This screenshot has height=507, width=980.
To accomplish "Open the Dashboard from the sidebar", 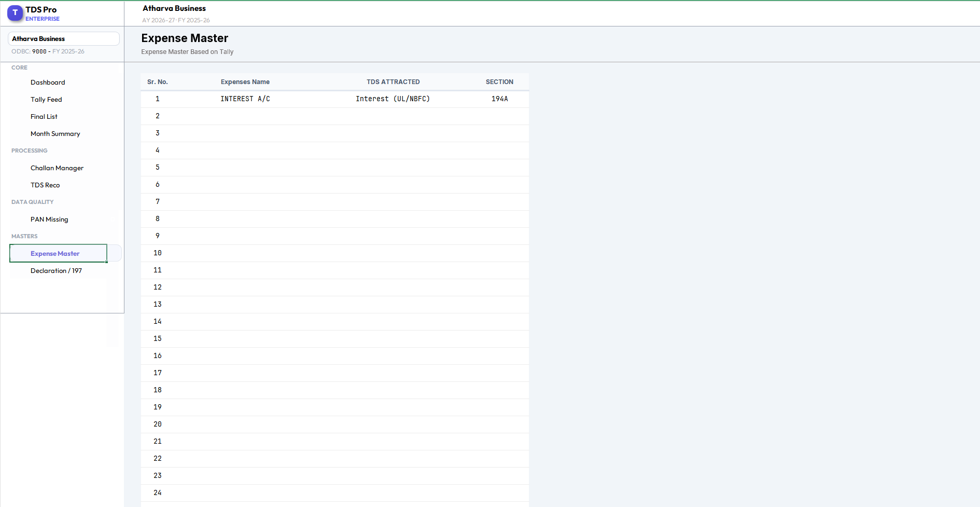I will click(x=48, y=82).
